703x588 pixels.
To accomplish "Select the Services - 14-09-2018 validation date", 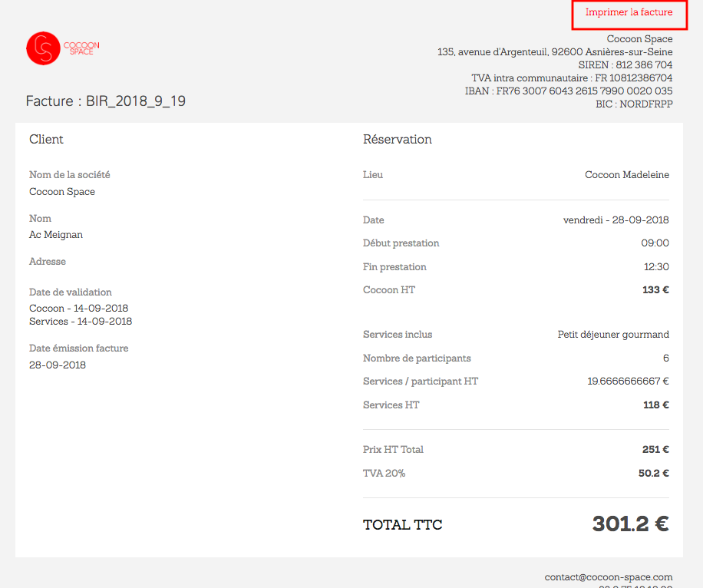I will [x=81, y=322].
